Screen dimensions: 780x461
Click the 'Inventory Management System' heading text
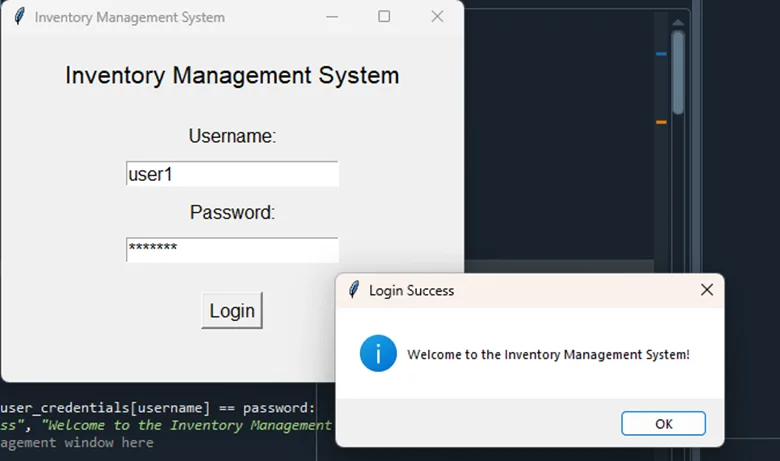point(232,76)
